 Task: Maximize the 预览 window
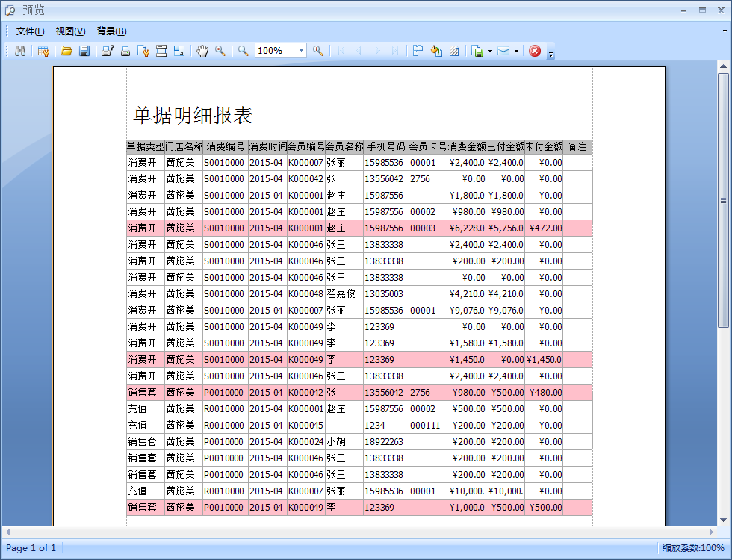click(702, 10)
